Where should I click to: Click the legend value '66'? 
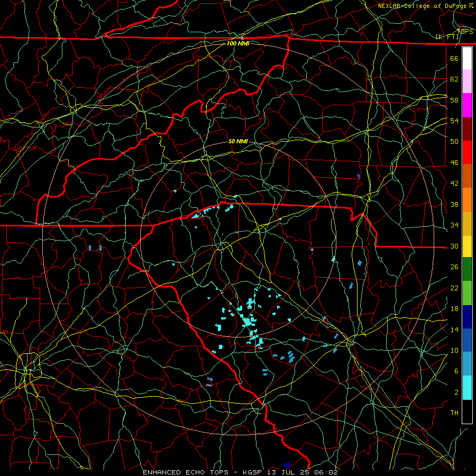point(454,58)
